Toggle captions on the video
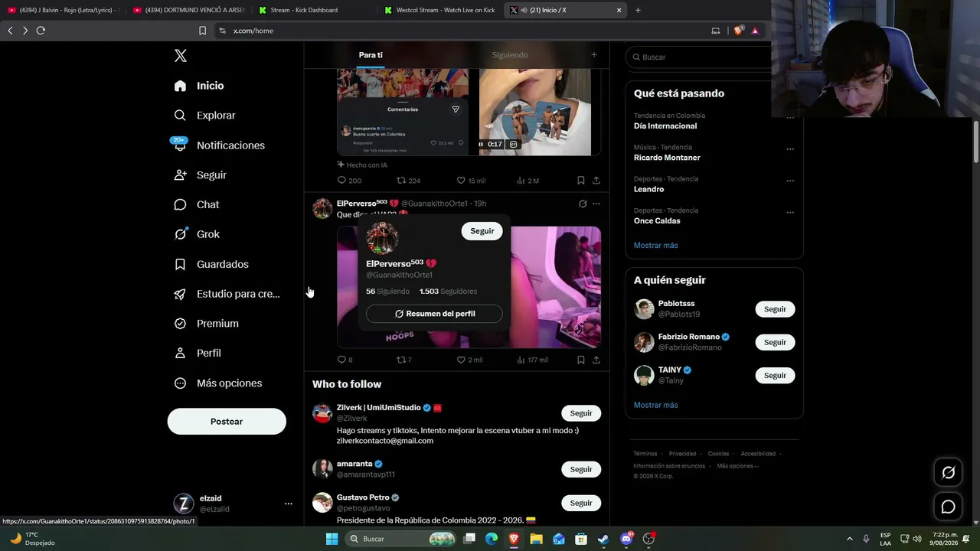The image size is (980, 551). [x=514, y=144]
